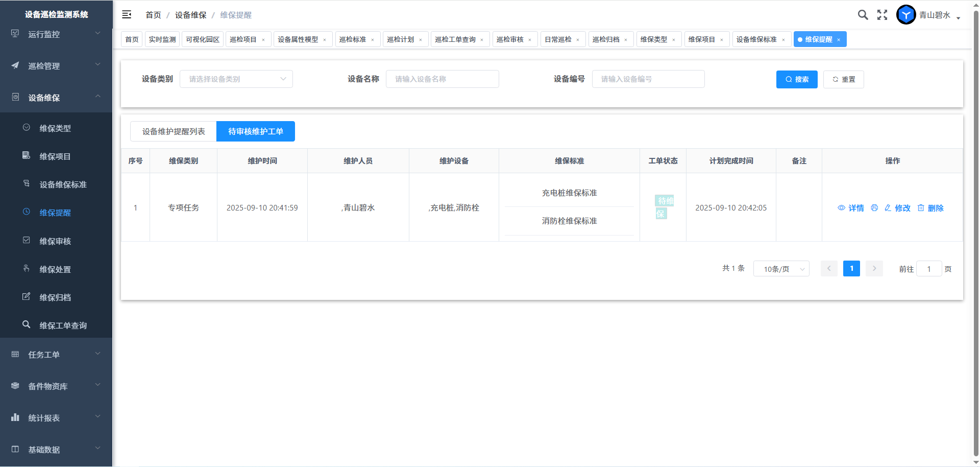Click the user avatar icon
Viewport: 980px width, 467px height.
[x=906, y=15]
